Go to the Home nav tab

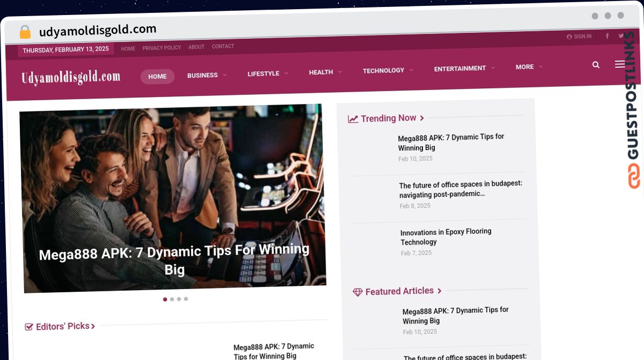click(157, 76)
